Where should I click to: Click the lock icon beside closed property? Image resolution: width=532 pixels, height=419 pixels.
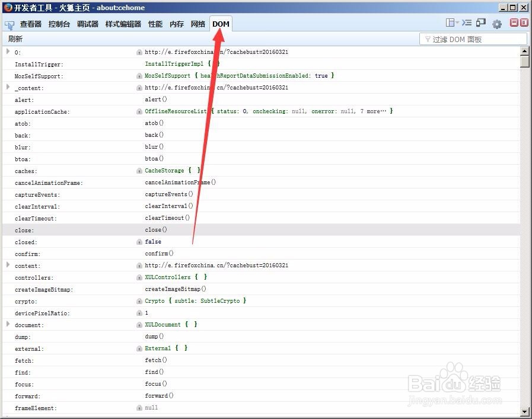(138, 242)
